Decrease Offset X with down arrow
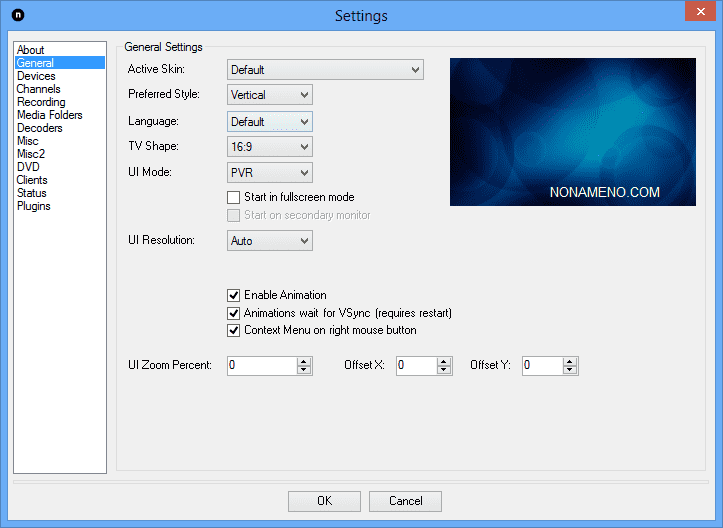 click(444, 370)
